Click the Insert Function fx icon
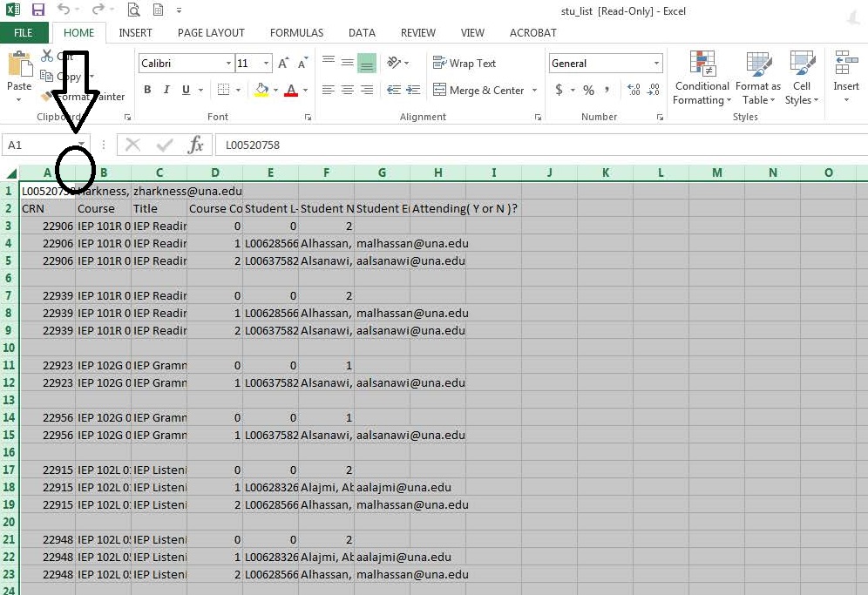This screenshot has height=595, width=868. (196, 145)
